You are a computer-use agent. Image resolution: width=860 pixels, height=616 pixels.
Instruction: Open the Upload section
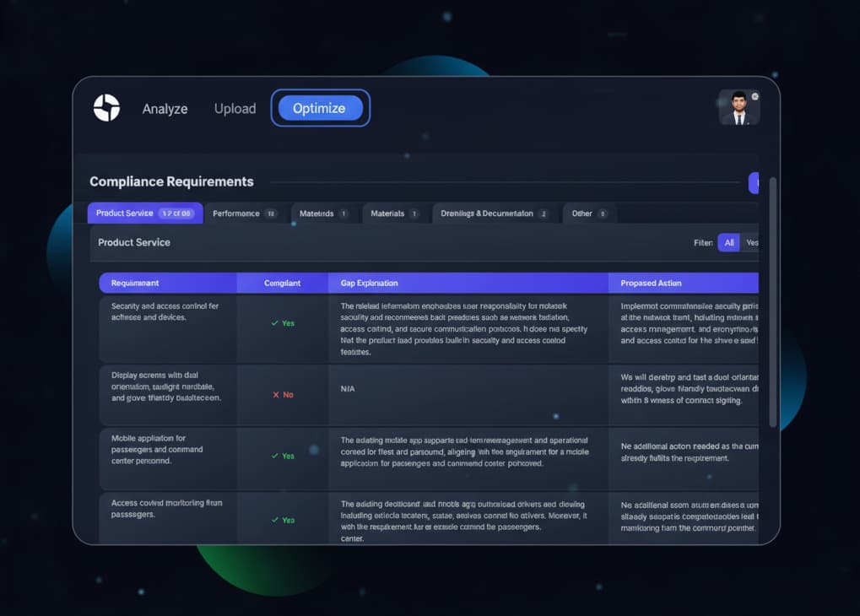click(234, 108)
